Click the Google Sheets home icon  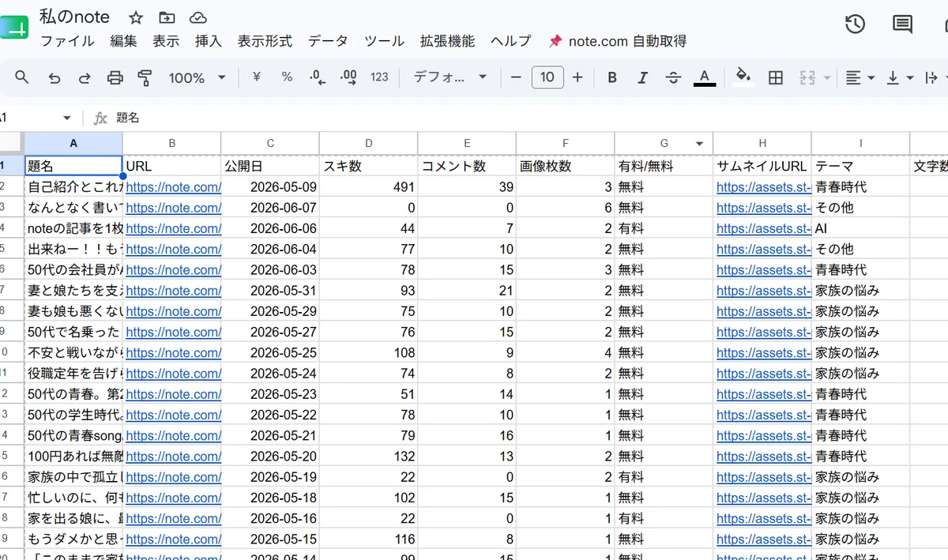point(12,28)
